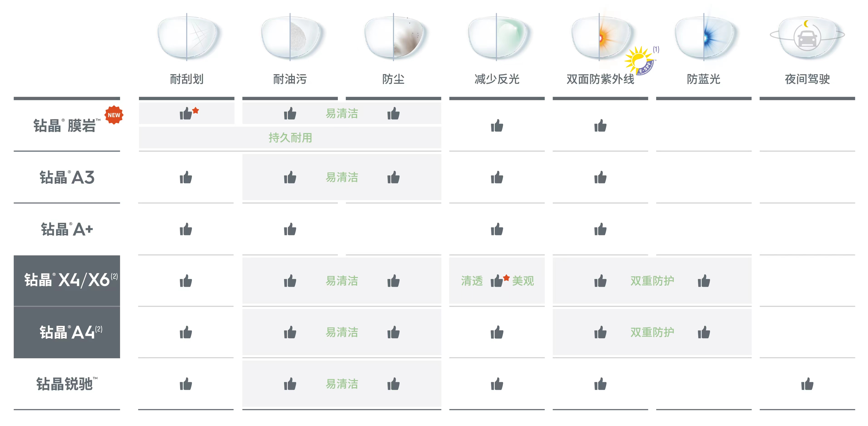Click the starred thumbs-up in 钻晶膜岩 scratch column
Screen dimensions: 868x426
tap(189, 113)
